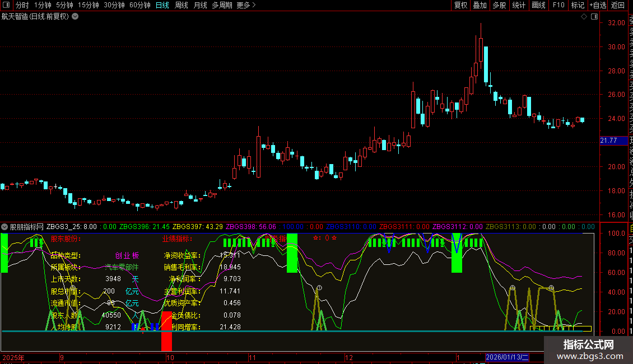The width and height of the screenshot is (633, 364).
Task: Switch to 日线 daily chart
Action: point(162,5)
